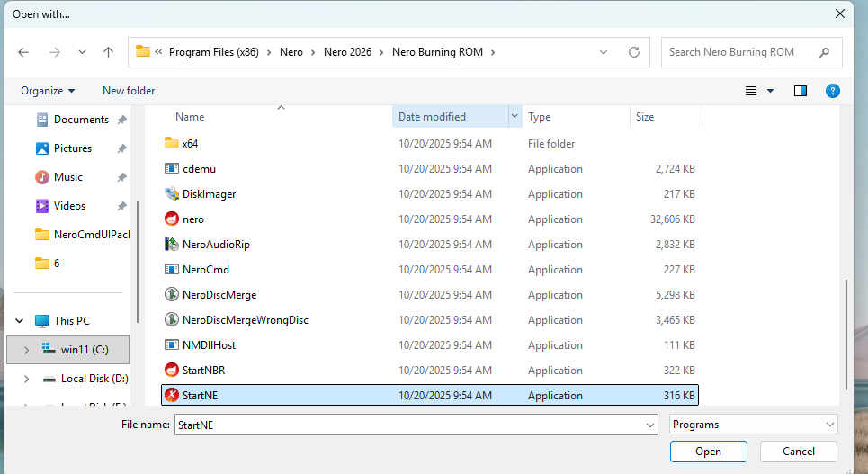This screenshot has height=474, width=868.
Task: Click the NeroDiscMerge application icon
Action: pos(172,295)
